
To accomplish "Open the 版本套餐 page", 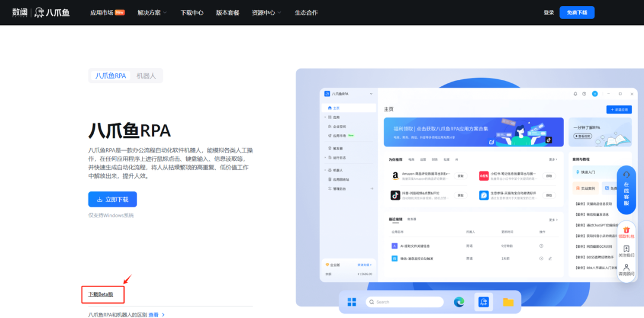I will [228, 13].
